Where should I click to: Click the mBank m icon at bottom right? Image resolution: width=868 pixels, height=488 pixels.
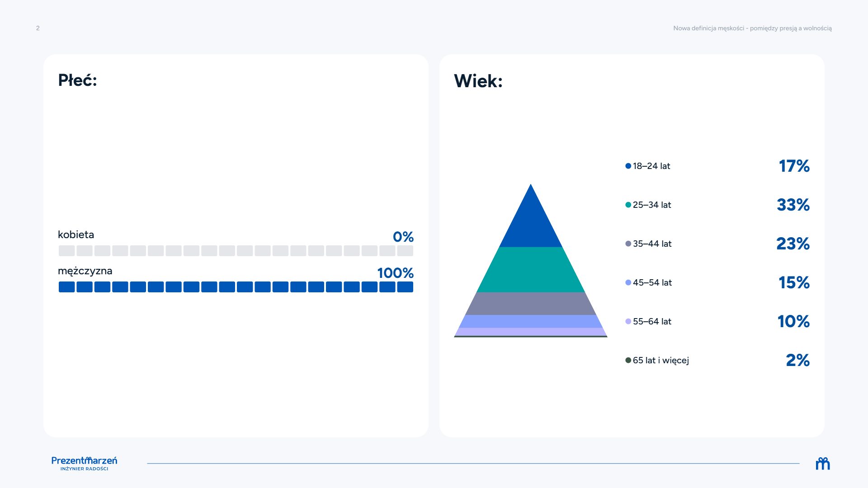[823, 464]
